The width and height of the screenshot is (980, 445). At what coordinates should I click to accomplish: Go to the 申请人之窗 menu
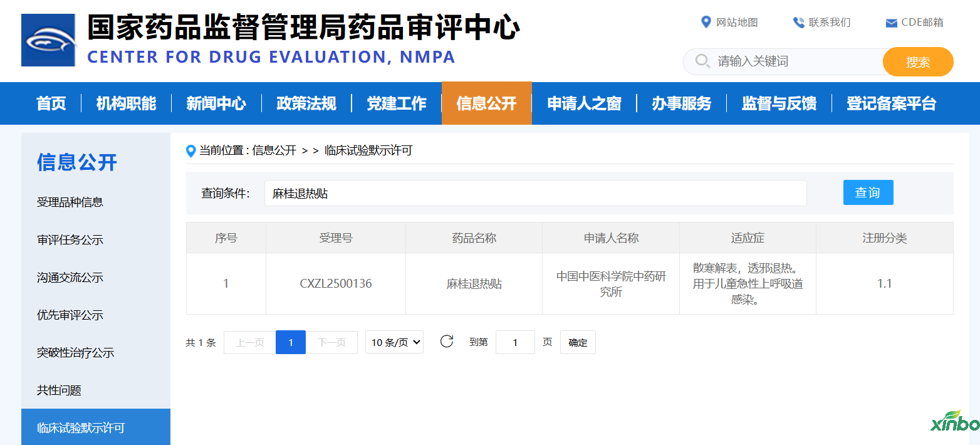click(x=584, y=103)
